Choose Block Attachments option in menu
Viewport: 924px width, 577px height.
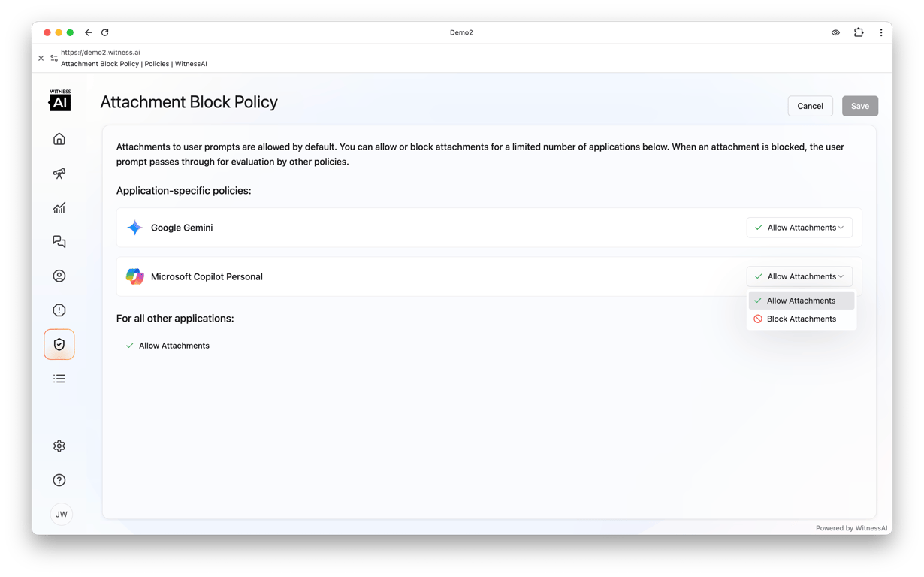pos(802,319)
